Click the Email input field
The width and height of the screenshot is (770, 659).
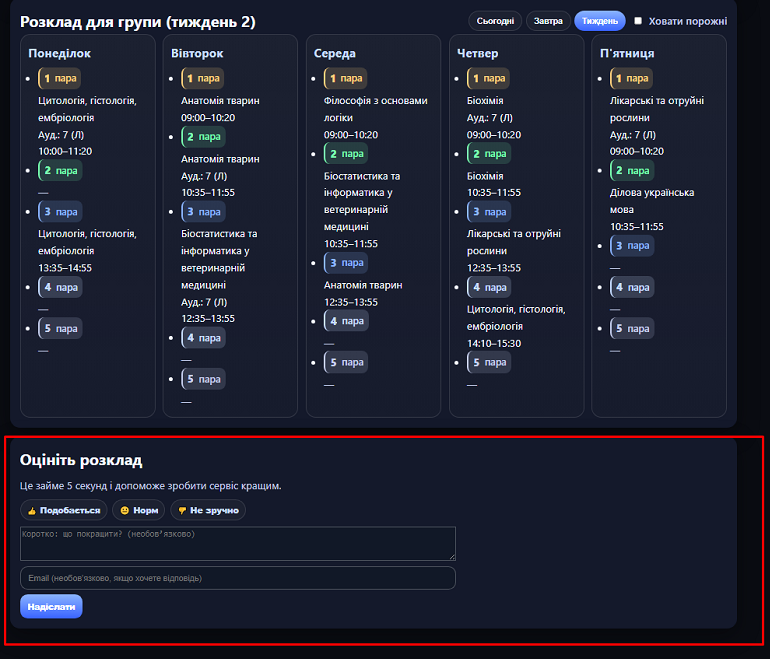tap(238, 578)
